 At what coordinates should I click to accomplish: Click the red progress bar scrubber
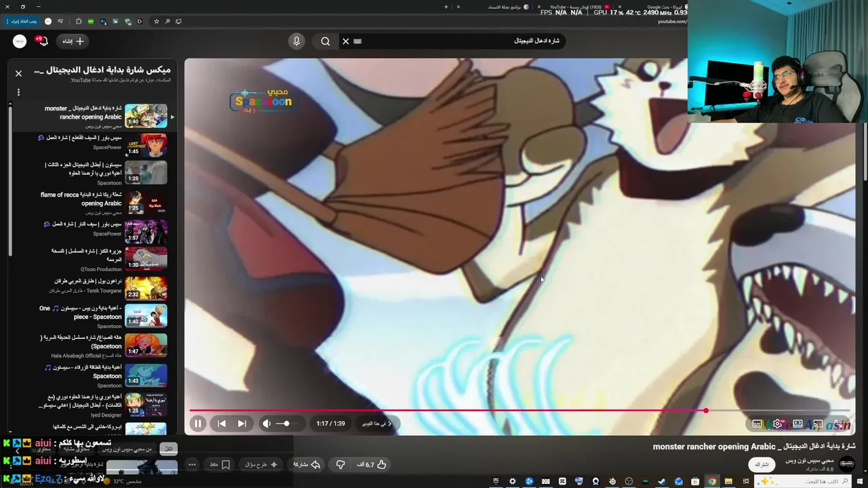click(x=706, y=411)
